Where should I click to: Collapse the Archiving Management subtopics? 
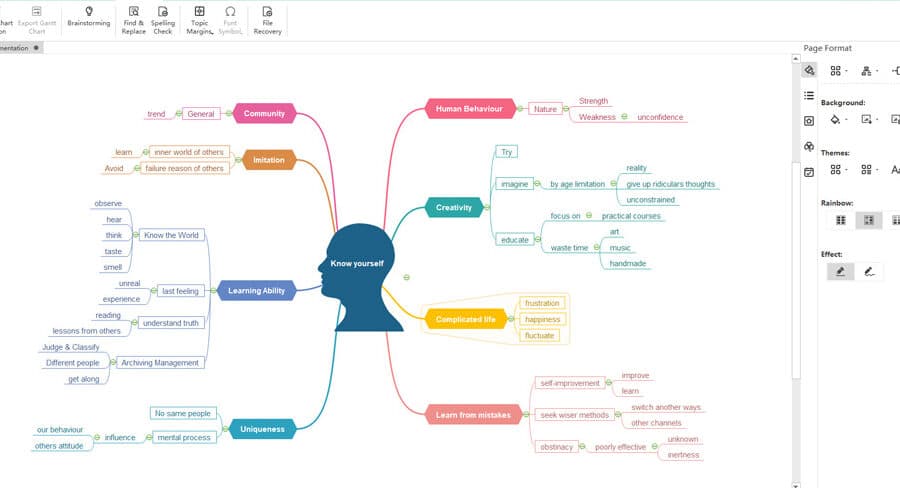tap(113, 362)
